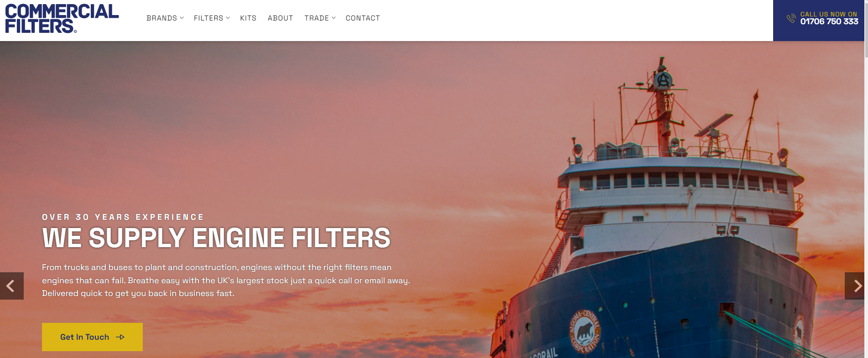868x358 pixels.
Task: Open the Kits menu item
Action: [x=248, y=18]
